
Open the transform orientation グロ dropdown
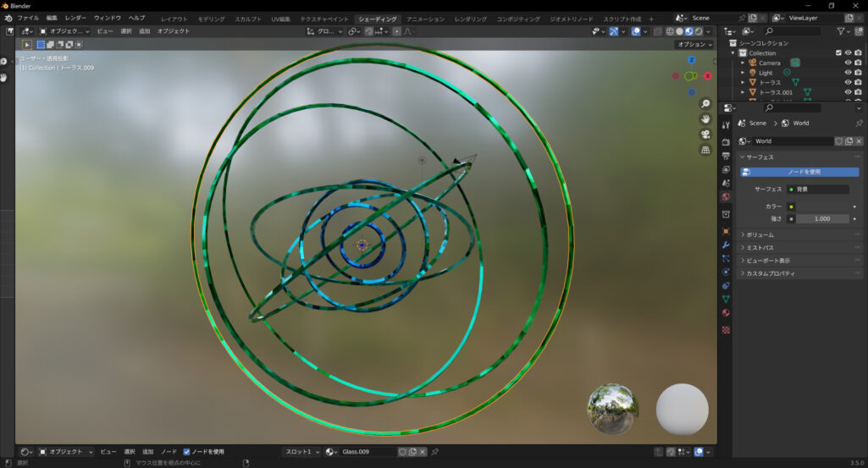pos(324,31)
